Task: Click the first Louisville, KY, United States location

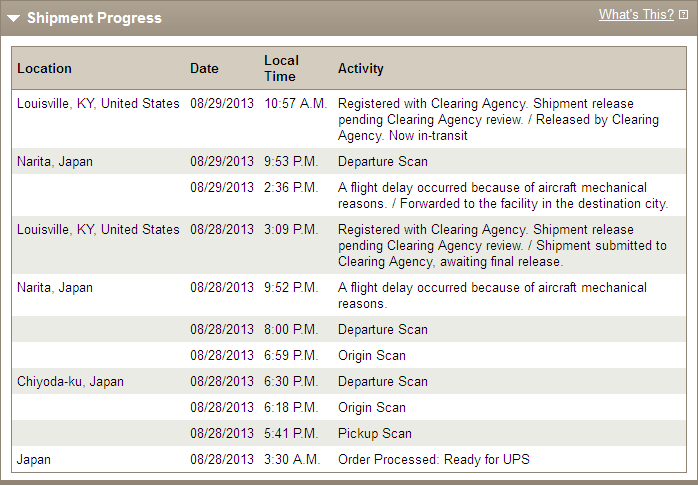Action: coord(98,104)
